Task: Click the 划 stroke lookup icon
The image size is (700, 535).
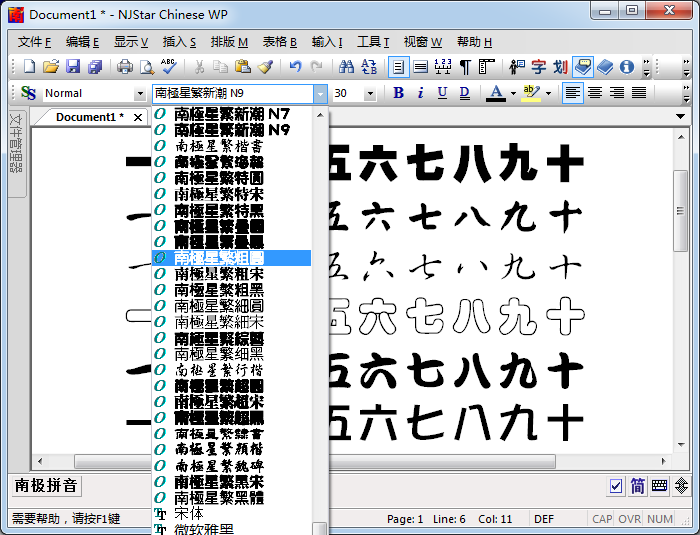Action: [x=560, y=67]
